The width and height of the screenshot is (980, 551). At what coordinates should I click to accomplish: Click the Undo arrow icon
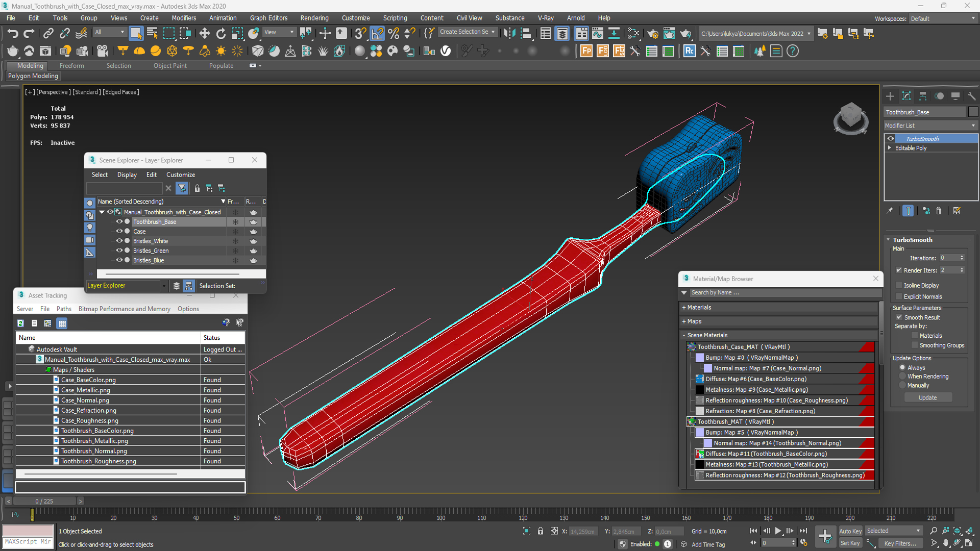pos(13,34)
